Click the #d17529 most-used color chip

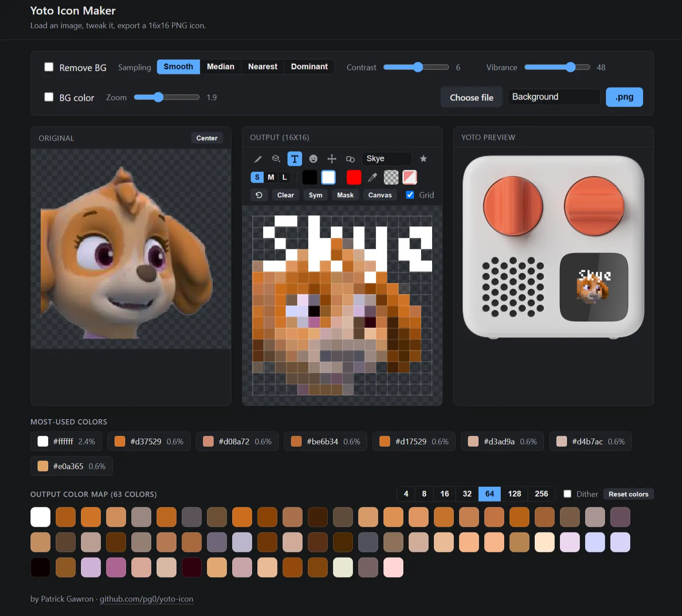coord(414,441)
